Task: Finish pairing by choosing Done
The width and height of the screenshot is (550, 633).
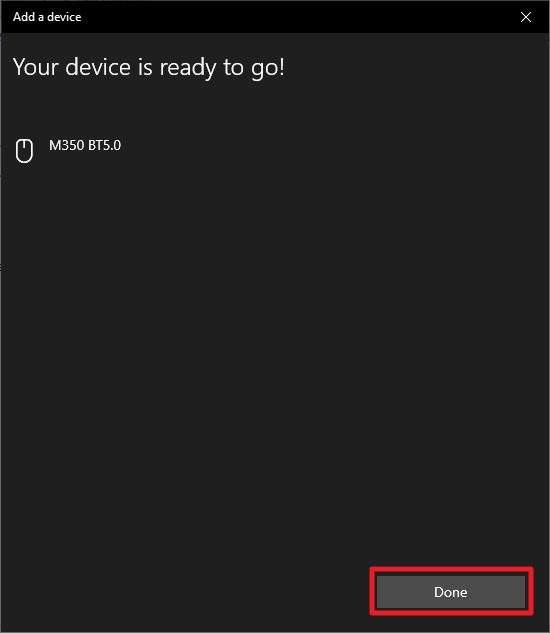Action: click(451, 592)
